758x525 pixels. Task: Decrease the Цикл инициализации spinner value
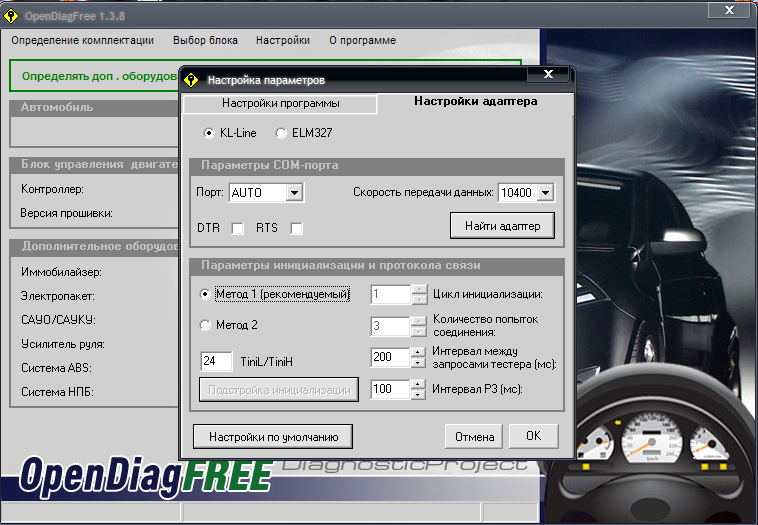tap(419, 299)
